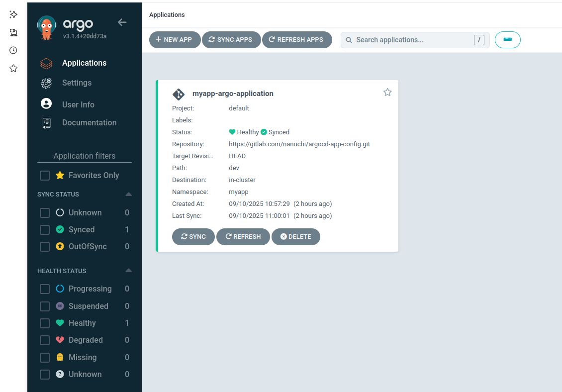Viewport: 562px width, 392px height.
Task: Click the Argo octopus logo
Action: click(47, 27)
